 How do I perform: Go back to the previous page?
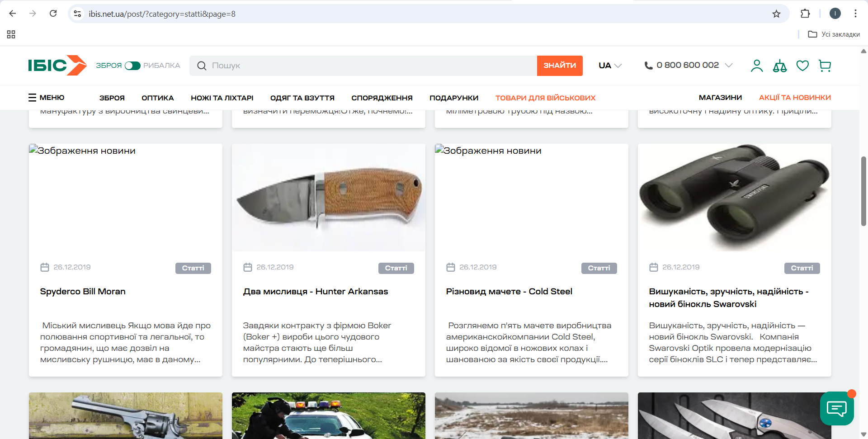[13, 14]
